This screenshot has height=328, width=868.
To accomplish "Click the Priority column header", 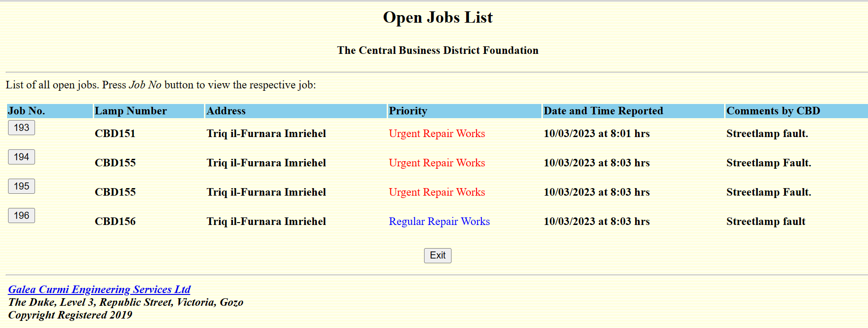I will (408, 111).
